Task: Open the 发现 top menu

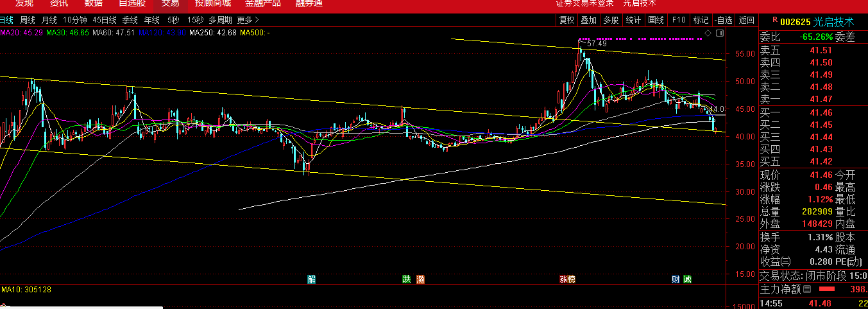Action: point(24,3)
